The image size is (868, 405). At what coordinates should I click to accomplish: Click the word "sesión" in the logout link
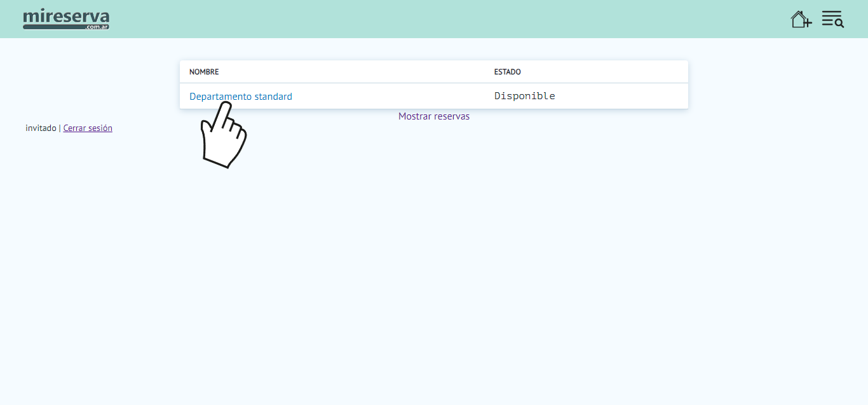click(101, 128)
